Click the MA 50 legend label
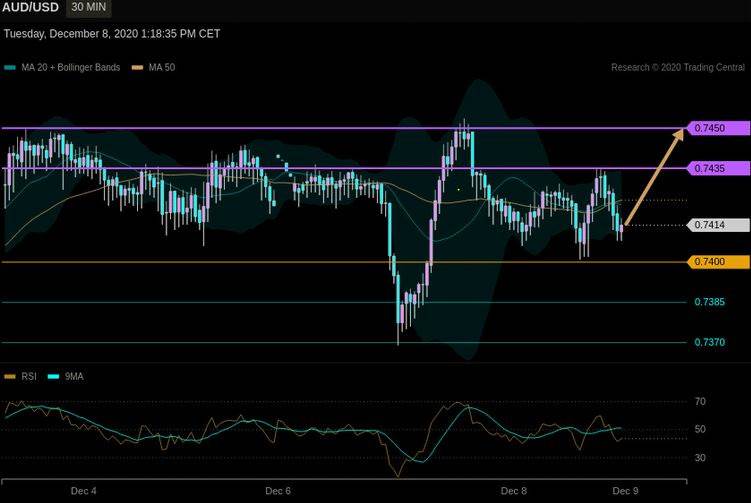The height and width of the screenshot is (503, 751). point(162,68)
